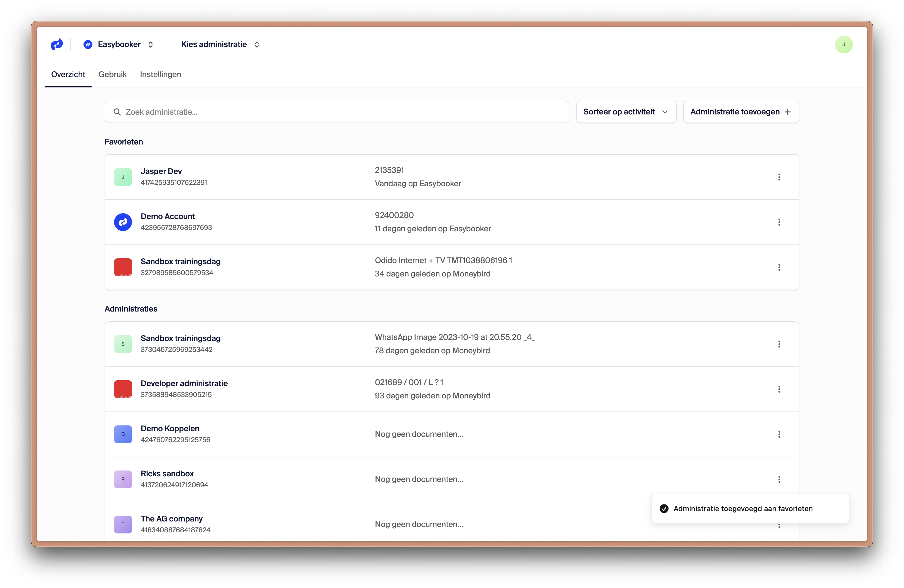Image resolution: width=904 pixels, height=588 pixels.
Task: Open Sorteer op activiteit dropdown
Action: (x=626, y=112)
